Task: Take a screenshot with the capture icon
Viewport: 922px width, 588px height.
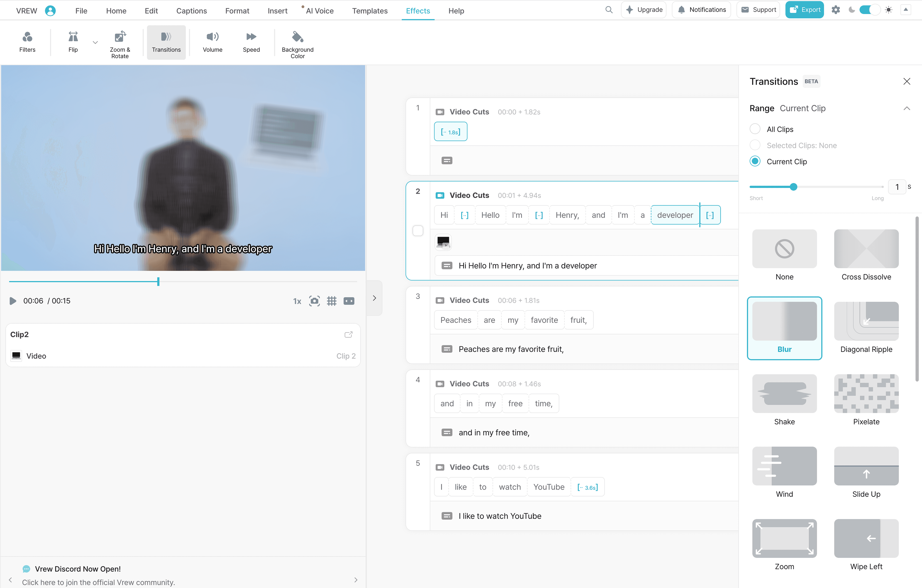Action: click(314, 301)
